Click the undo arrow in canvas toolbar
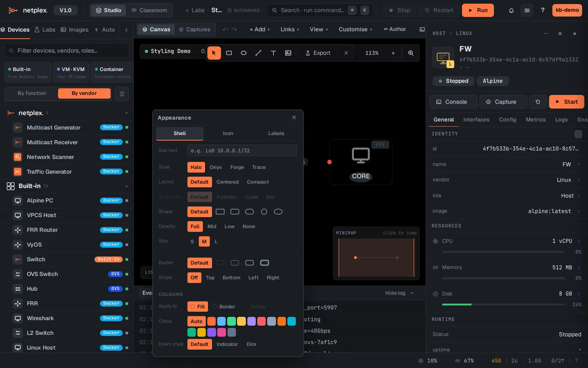 [x=225, y=29]
